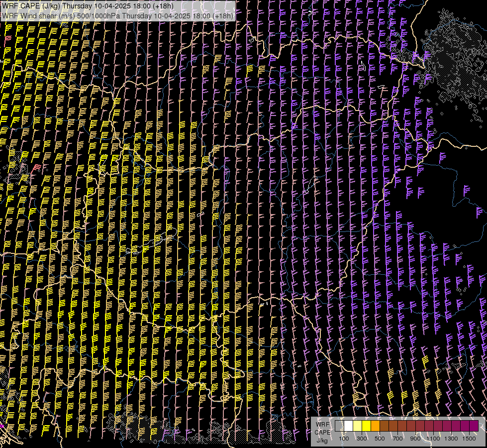Click the legend value 100
This screenshot has width=487, height=448.
pos(344,439)
